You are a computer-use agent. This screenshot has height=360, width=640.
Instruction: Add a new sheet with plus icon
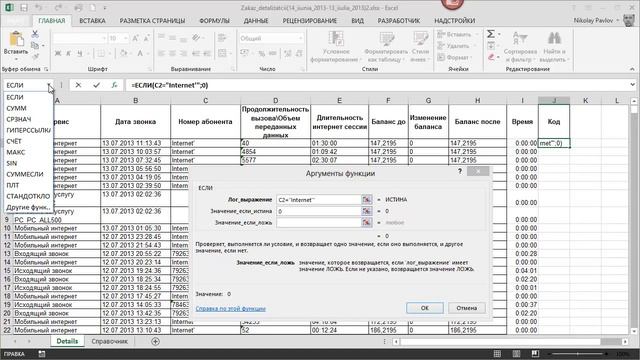pyautogui.click(x=156, y=341)
